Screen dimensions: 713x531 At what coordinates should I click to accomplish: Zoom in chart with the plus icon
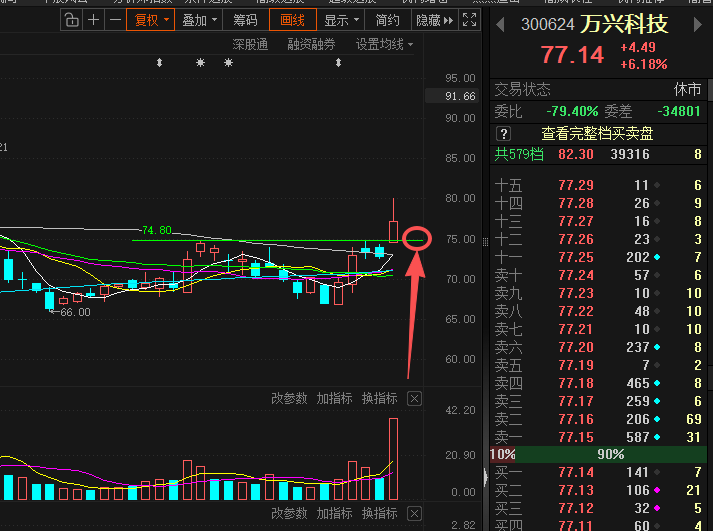[x=94, y=20]
